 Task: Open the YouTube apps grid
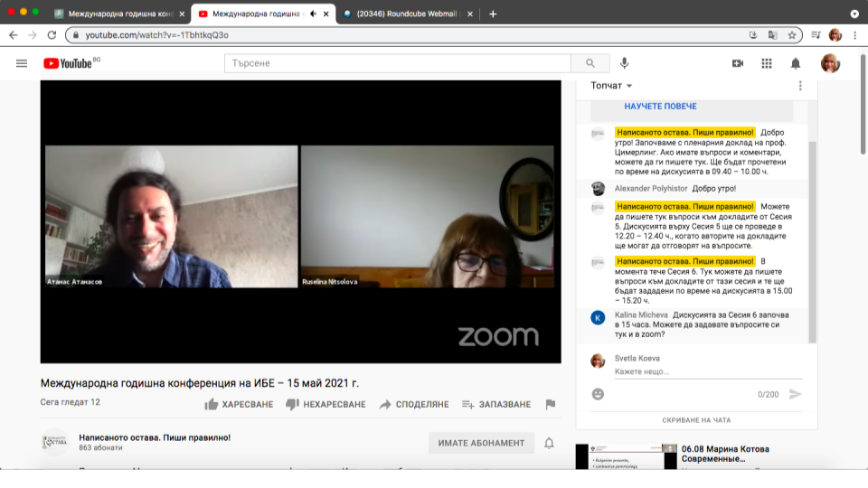pyautogui.click(x=767, y=63)
